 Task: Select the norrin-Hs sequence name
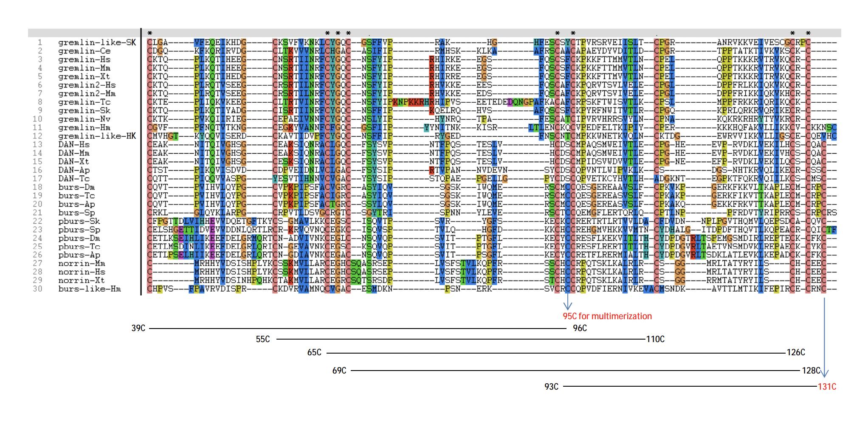tap(82, 272)
